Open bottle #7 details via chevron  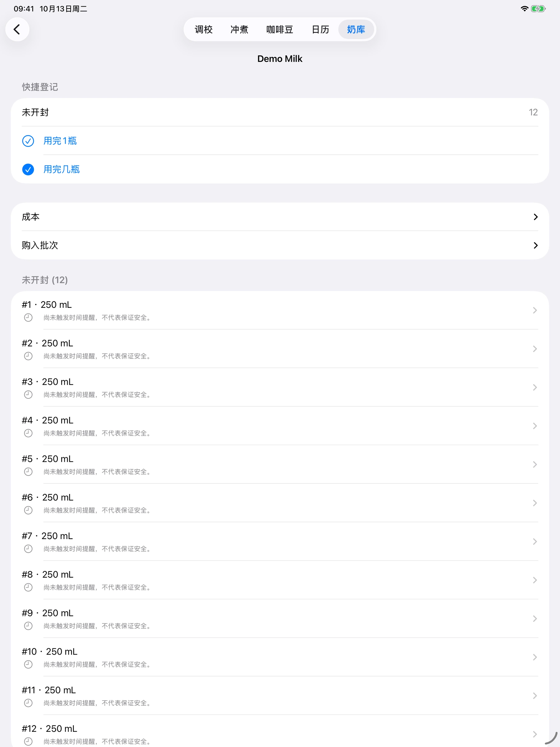point(535,541)
